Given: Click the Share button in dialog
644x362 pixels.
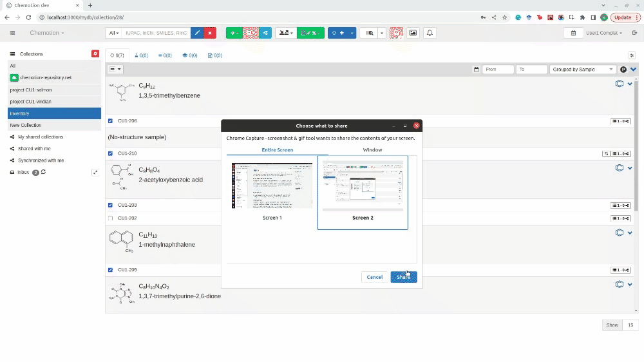Looking at the screenshot, I should click(403, 277).
